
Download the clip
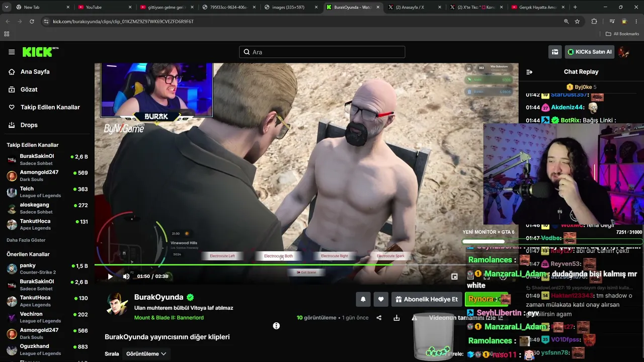click(396, 318)
